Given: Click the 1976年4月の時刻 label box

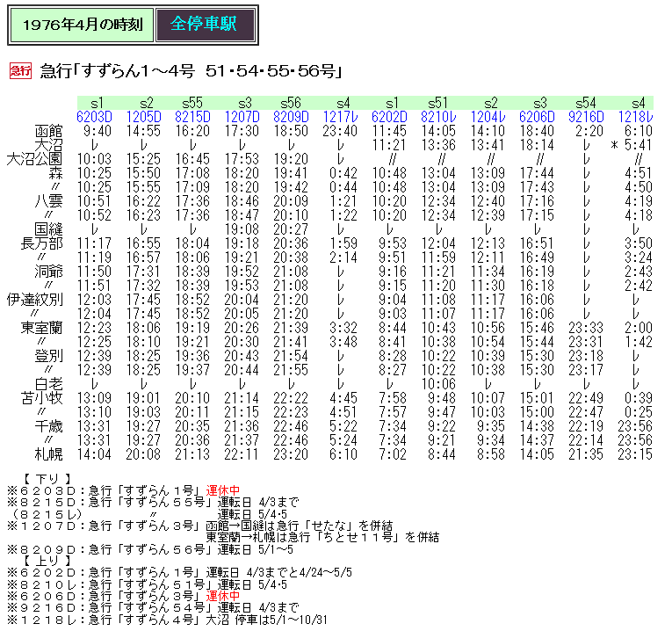Looking at the screenshot, I should (82, 25).
